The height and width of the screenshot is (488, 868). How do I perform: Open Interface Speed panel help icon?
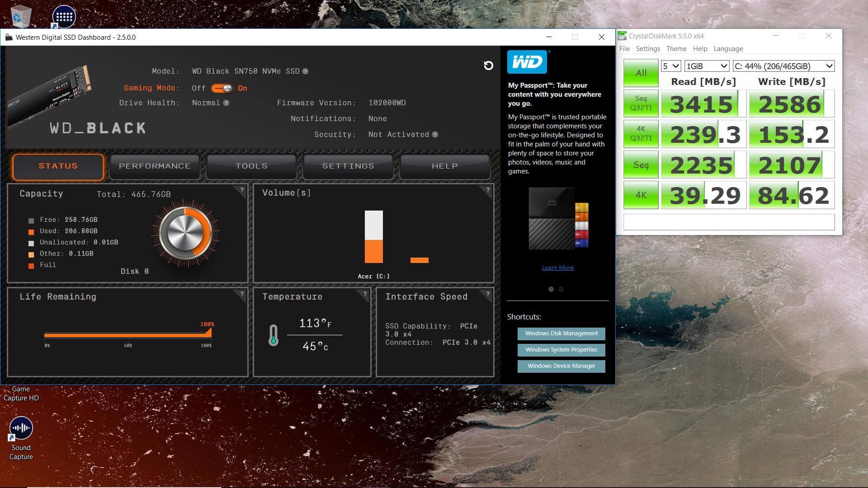tap(488, 294)
